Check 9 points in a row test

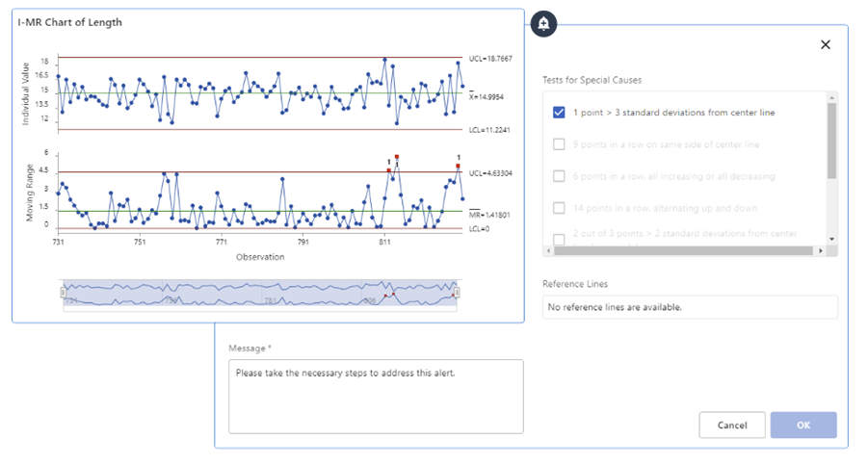pos(559,144)
